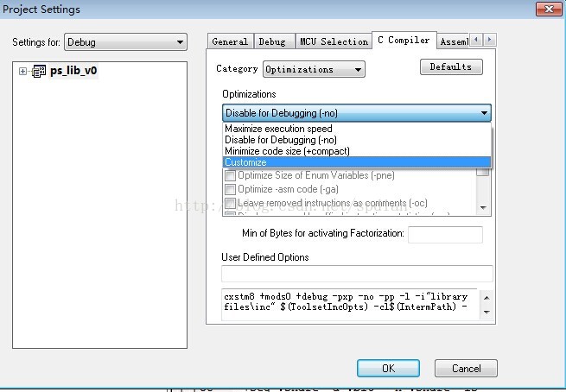Click the tab scroll left arrow

pyautogui.click(x=476, y=40)
